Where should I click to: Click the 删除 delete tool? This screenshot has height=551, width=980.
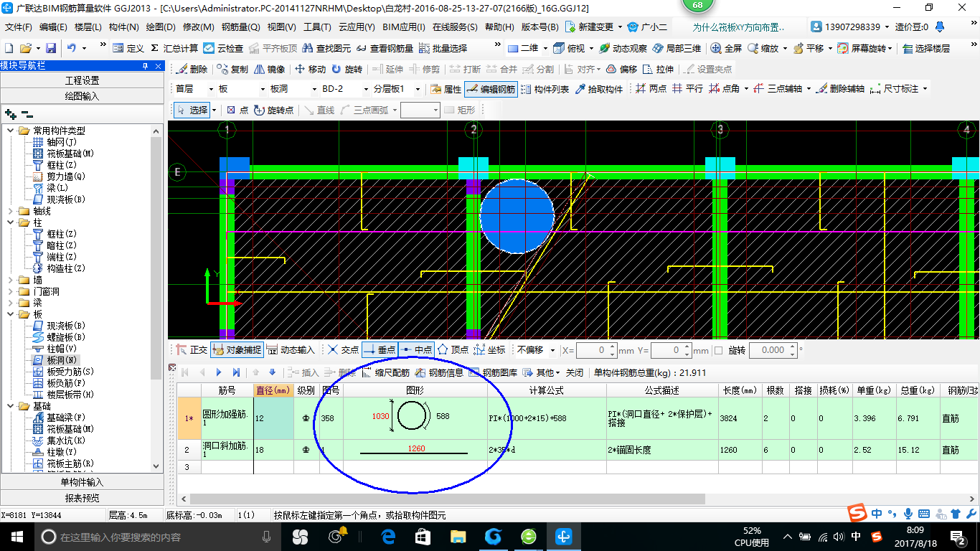point(192,70)
